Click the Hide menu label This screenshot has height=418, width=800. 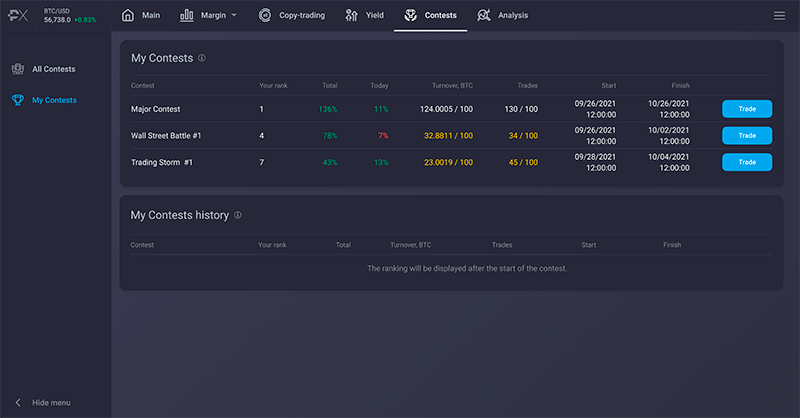pos(51,403)
